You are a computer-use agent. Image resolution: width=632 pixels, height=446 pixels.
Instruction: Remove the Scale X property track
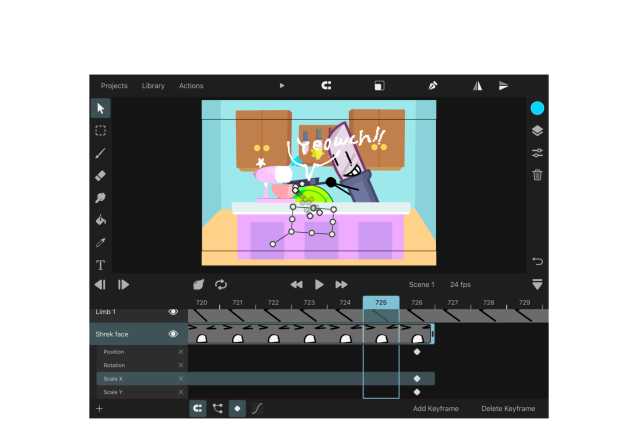pos(181,379)
